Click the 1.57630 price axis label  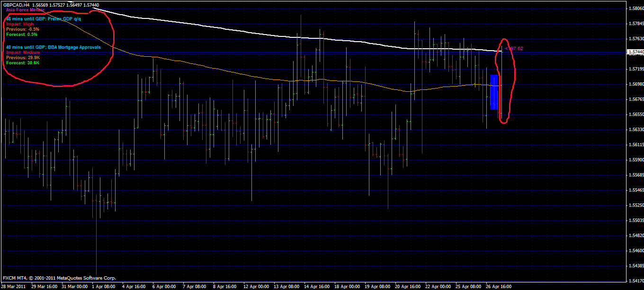pyautogui.click(x=635, y=38)
